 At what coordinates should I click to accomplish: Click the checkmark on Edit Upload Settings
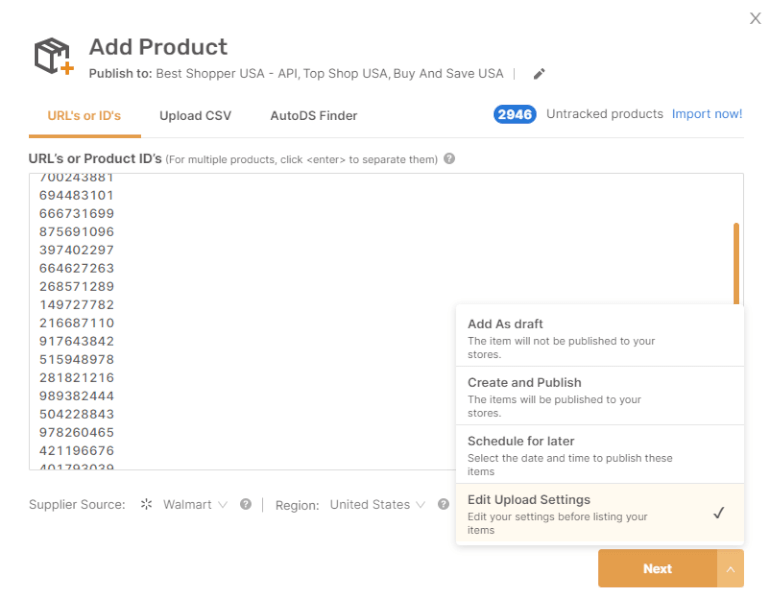[x=718, y=513]
